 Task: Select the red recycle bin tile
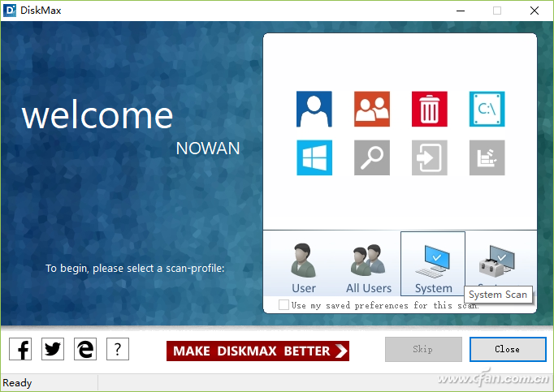click(x=430, y=109)
